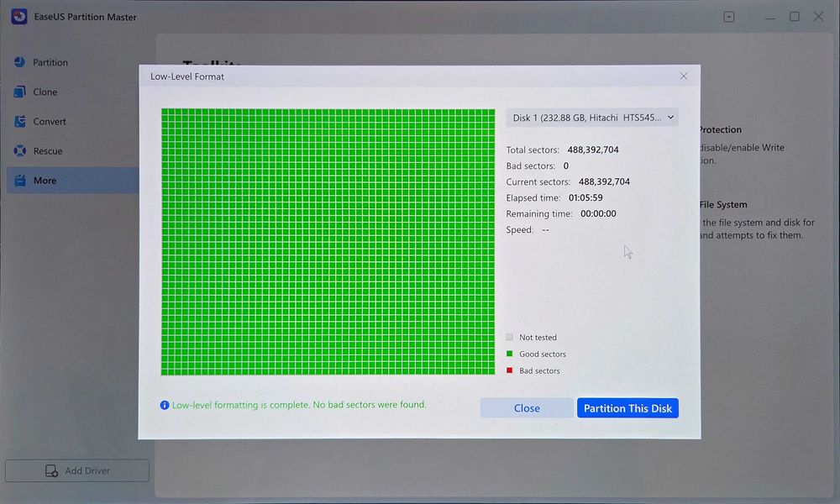The width and height of the screenshot is (840, 504).
Task: Click the Partition pie chart icon
Action: coord(20,62)
